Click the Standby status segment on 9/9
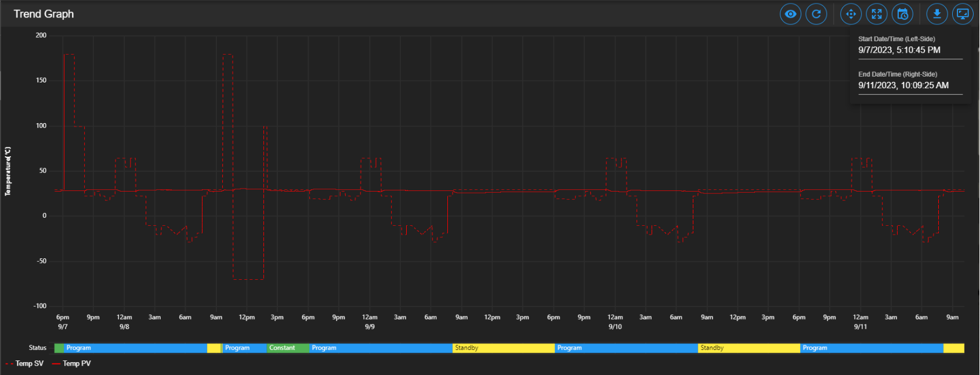The width and height of the screenshot is (980, 375). (504, 348)
